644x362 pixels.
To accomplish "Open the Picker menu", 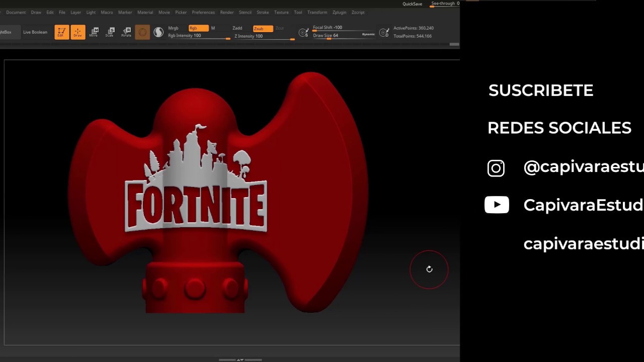I will [181, 12].
